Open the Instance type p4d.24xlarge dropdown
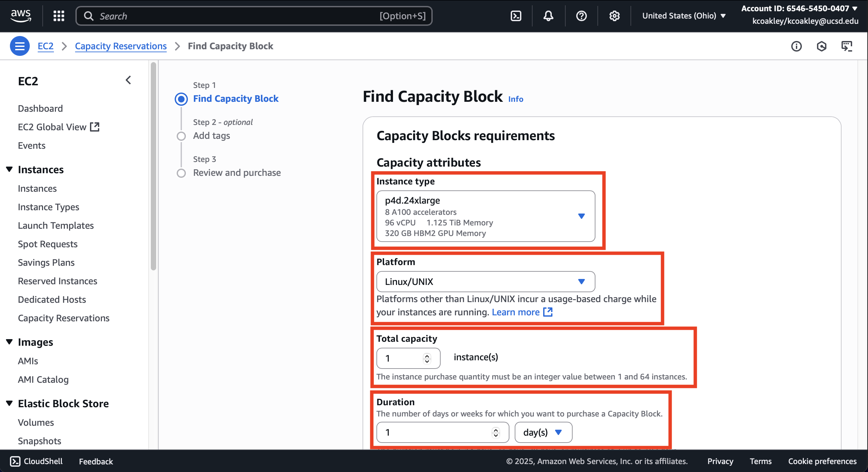The height and width of the screenshot is (472, 868). pos(486,216)
